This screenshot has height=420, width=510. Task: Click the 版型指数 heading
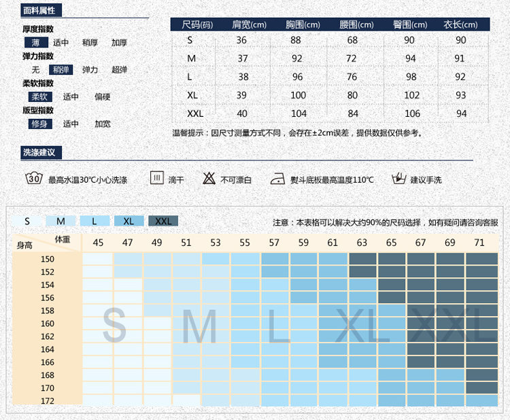(38, 110)
